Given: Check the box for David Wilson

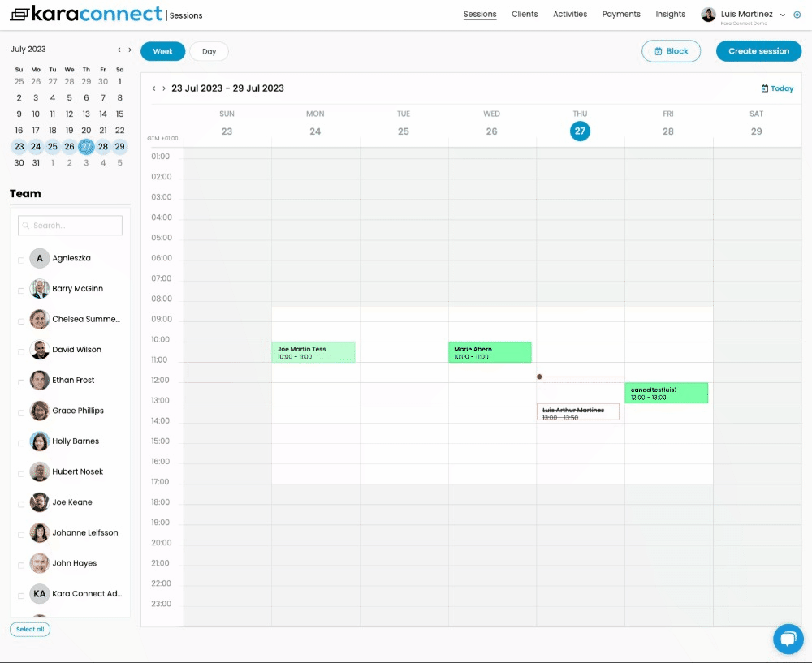Looking at the screenshot, I should (21, 351).
